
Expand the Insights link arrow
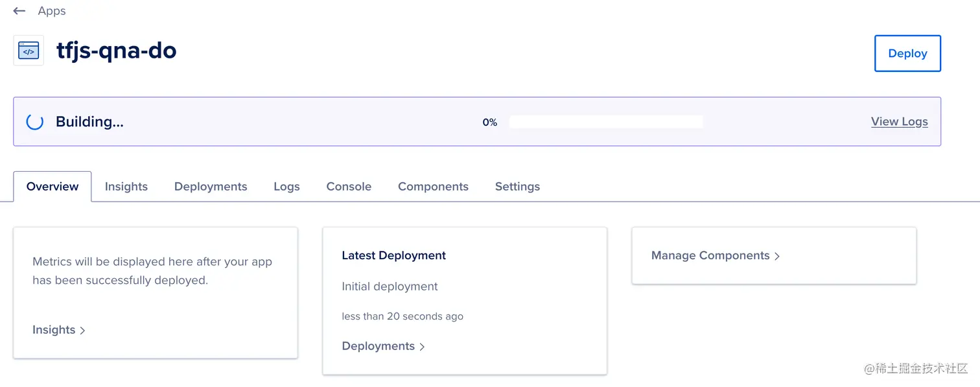[x=82, y=330]
